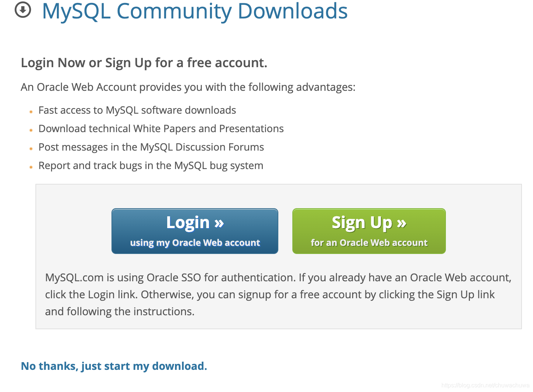The image size is (533, 392).
Task: Select the Login Now or Sign Up heading
Action: [x=144, y=62]
